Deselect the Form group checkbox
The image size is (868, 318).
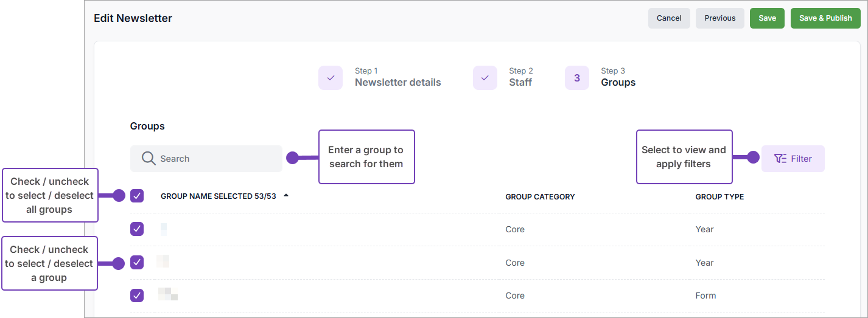pyautogui.click(x=137, y=296)
